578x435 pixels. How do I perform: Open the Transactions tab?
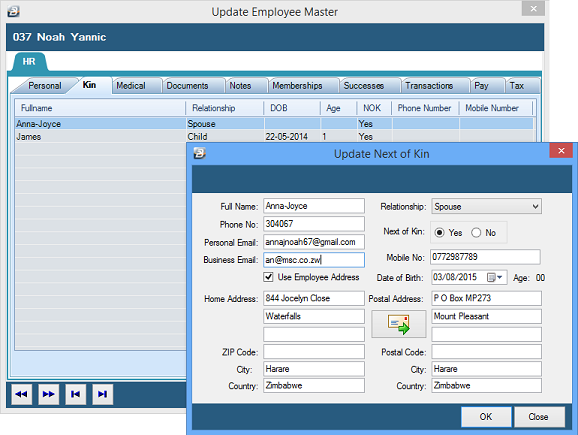coord(429,86)
